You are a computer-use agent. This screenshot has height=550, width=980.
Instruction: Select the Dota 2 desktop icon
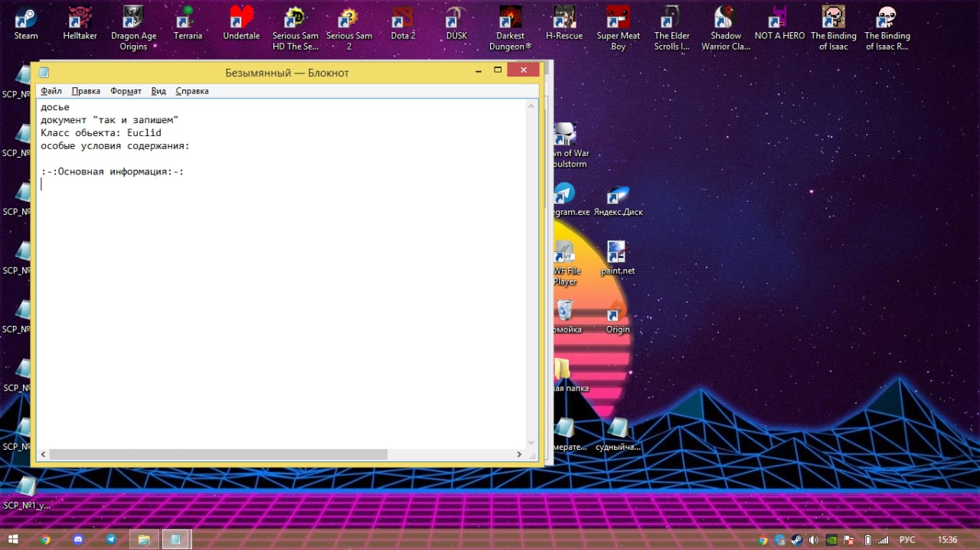pos(403,23)
